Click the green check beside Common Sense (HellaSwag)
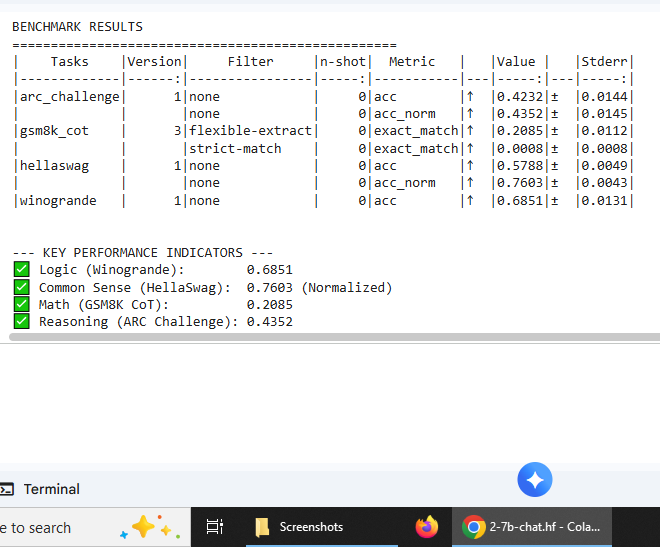The width and height of the screenshot is (660, 547). [x=21, y=287]
